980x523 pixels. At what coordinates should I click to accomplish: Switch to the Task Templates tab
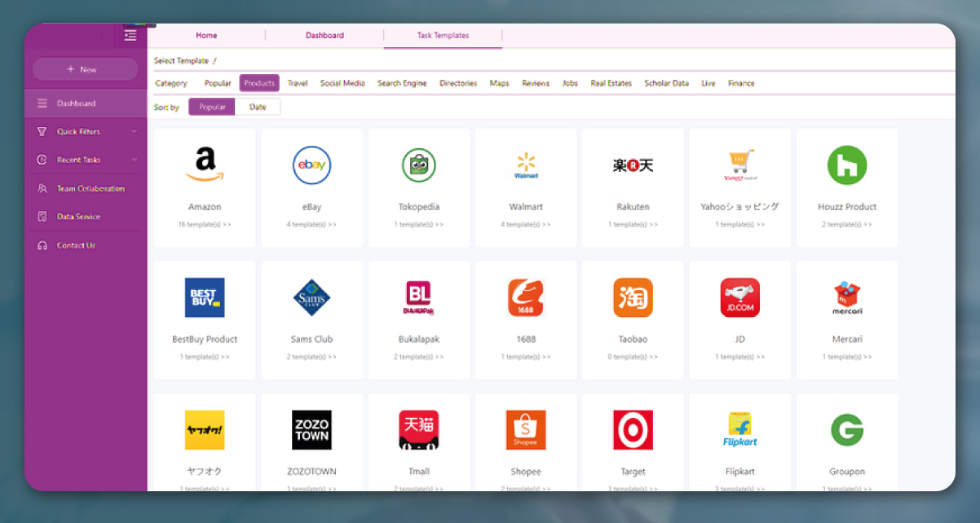click(x=443, y=35)
